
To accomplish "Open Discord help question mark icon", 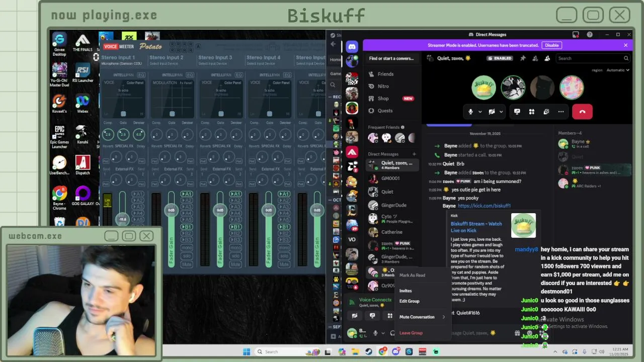I will (x=590, y=35).
